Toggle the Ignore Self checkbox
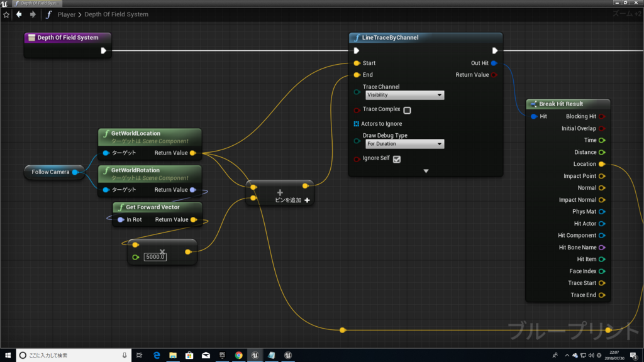 tap(397, 159)
